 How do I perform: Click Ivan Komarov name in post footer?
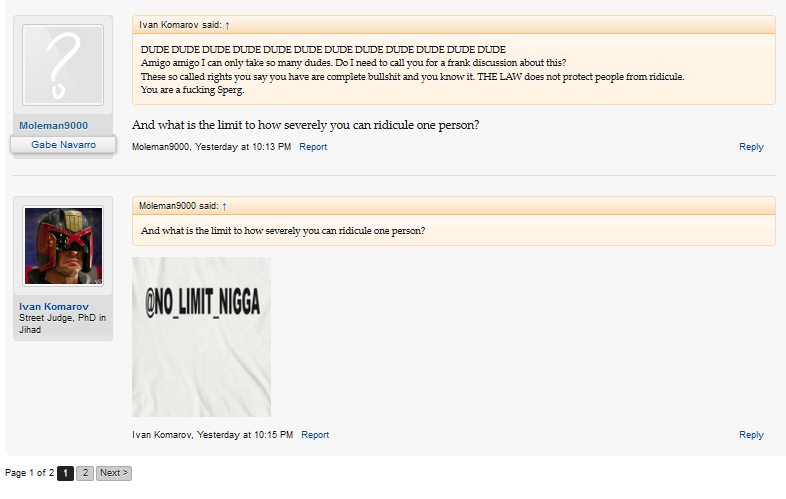pyautogui.click(x=162, y=435)
